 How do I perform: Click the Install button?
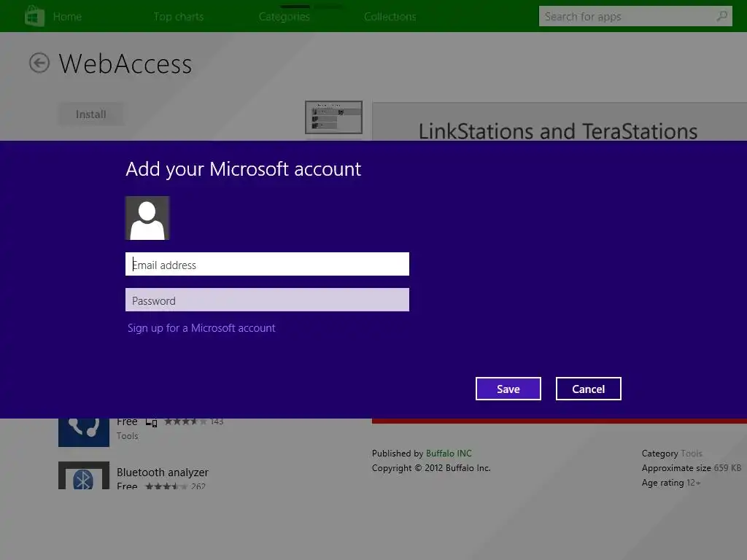(x=91, y=114)
